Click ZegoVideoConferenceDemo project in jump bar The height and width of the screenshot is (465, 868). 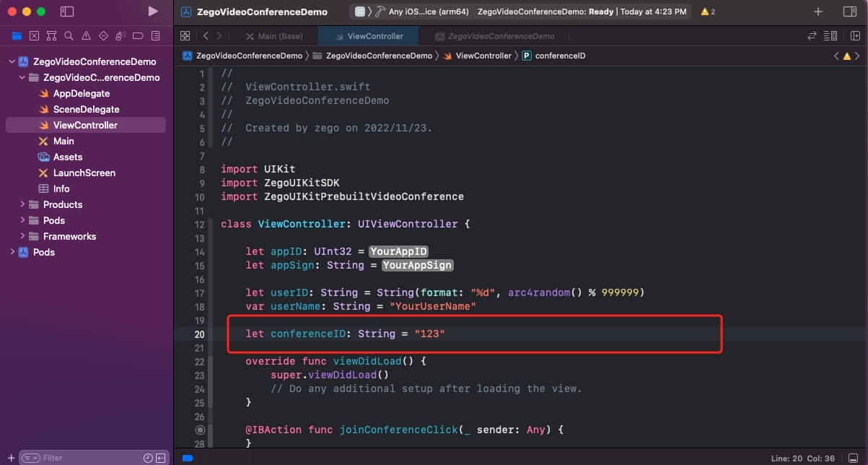[242, 56]
